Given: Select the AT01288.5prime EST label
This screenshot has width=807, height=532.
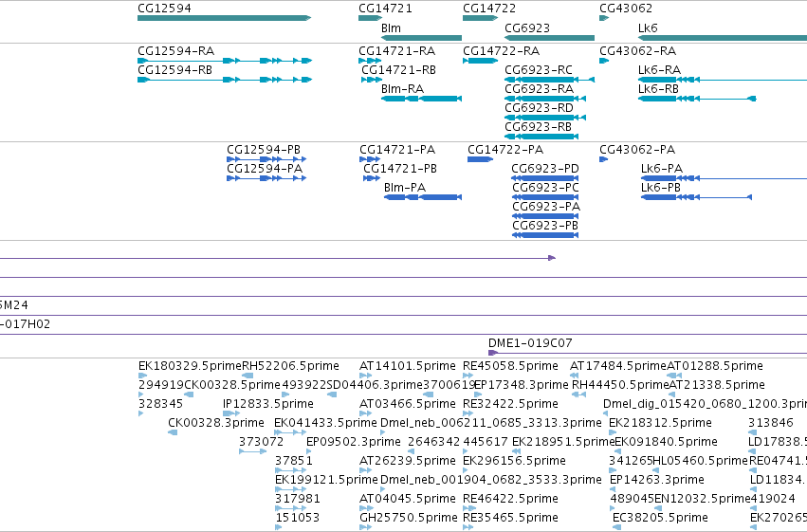Looking at the screenshot, I should click(x=715, y=366).
